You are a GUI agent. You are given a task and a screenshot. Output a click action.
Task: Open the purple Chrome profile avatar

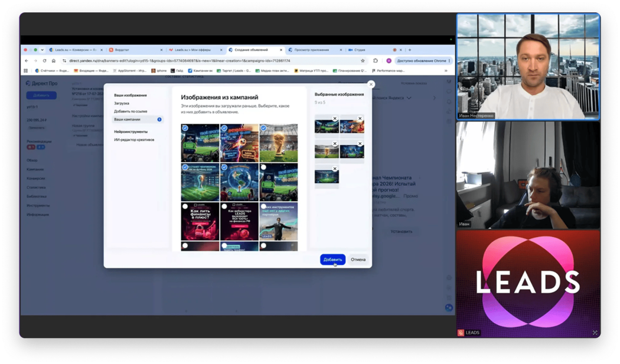[389, 61]
